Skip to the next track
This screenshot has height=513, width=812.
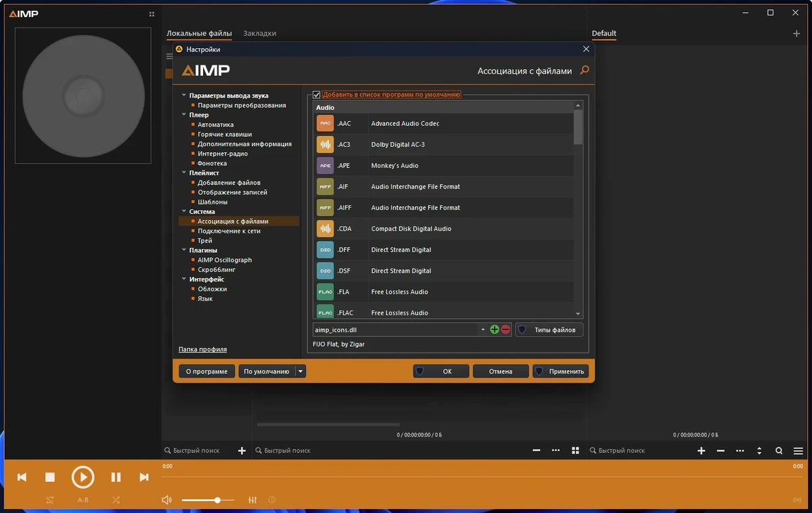(x=144, y=477)
